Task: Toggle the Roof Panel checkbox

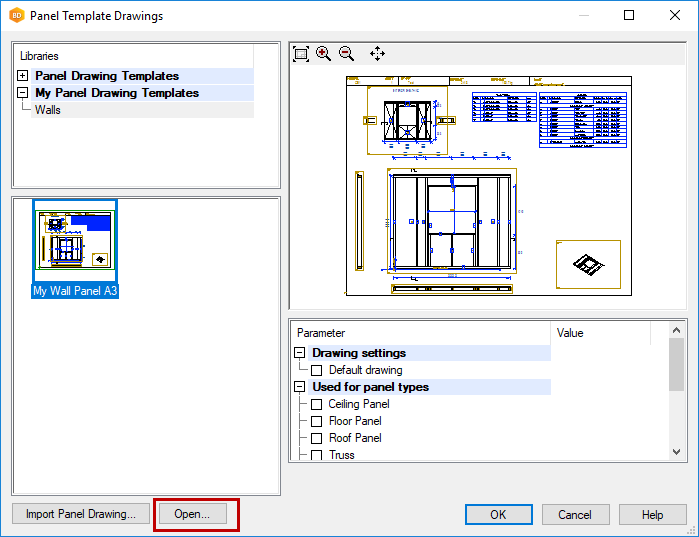Action: pos(317,438)
